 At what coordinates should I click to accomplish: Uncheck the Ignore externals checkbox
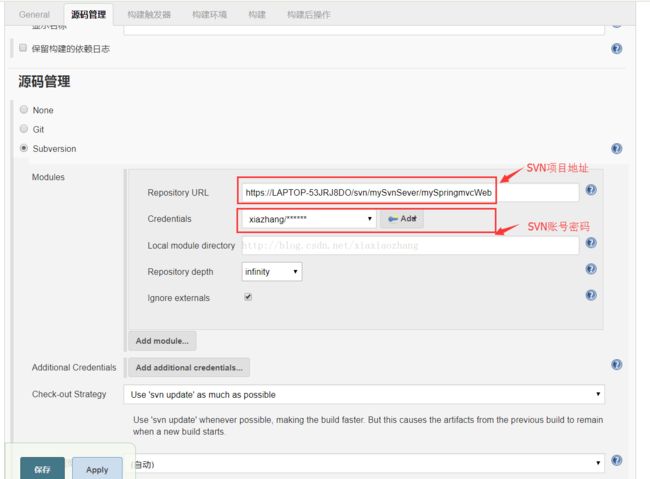click(x=248, y=297)
